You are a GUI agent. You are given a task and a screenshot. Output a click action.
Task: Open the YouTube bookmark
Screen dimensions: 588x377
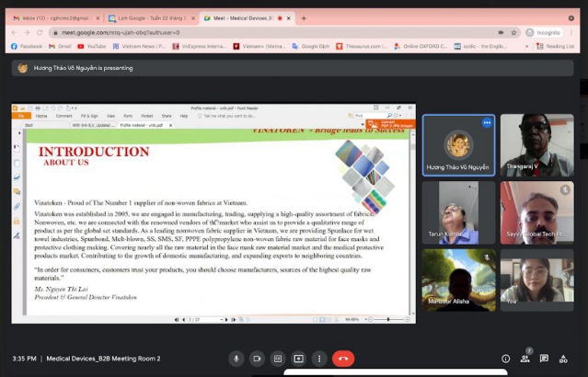click(92, 46)
